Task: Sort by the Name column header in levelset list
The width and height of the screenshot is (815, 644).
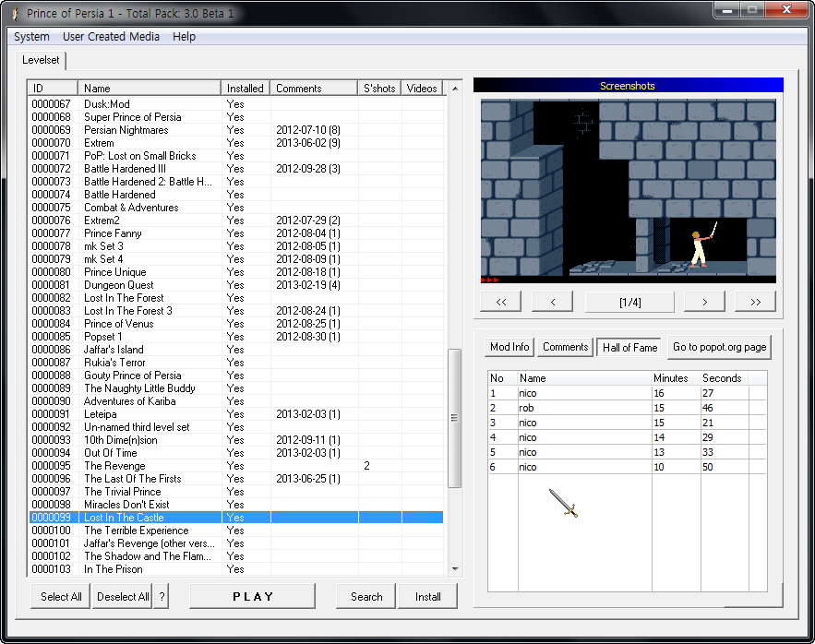Action: [x=150, y=89]
